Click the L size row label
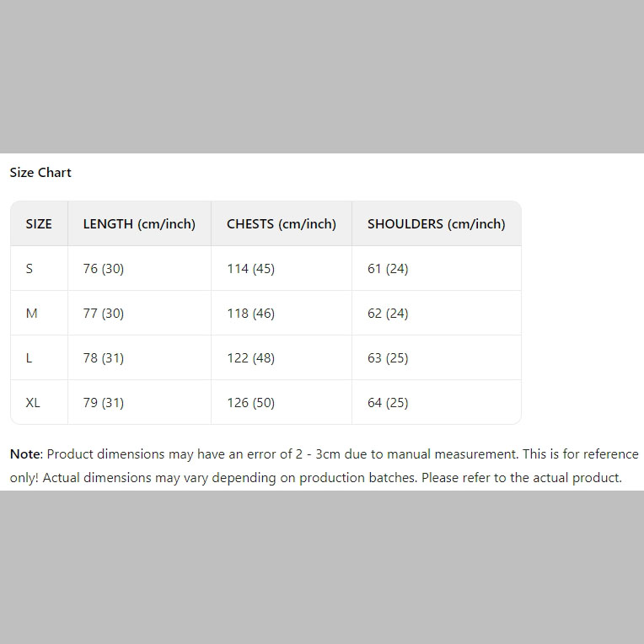 point(30,358)
